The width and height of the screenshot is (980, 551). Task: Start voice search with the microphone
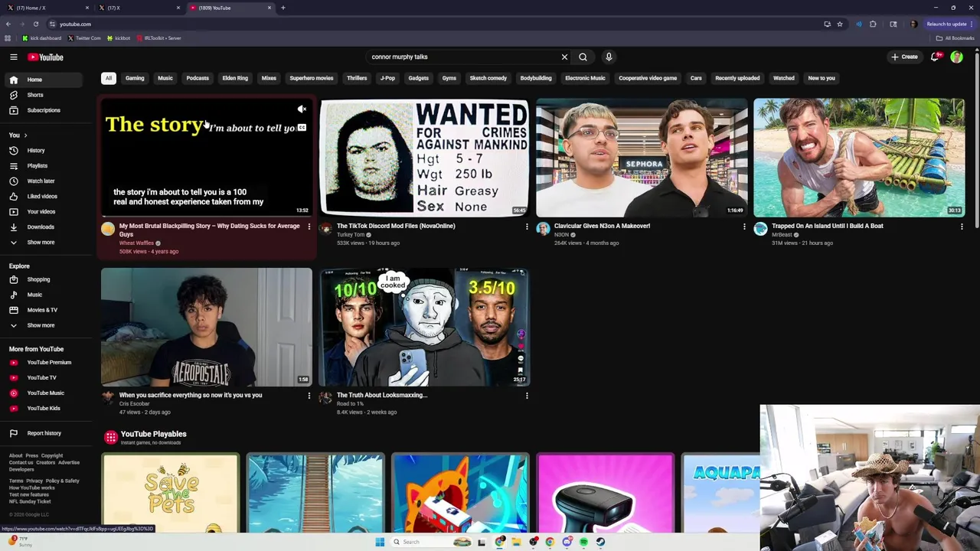pyautogui.click(x=609, y=57)
